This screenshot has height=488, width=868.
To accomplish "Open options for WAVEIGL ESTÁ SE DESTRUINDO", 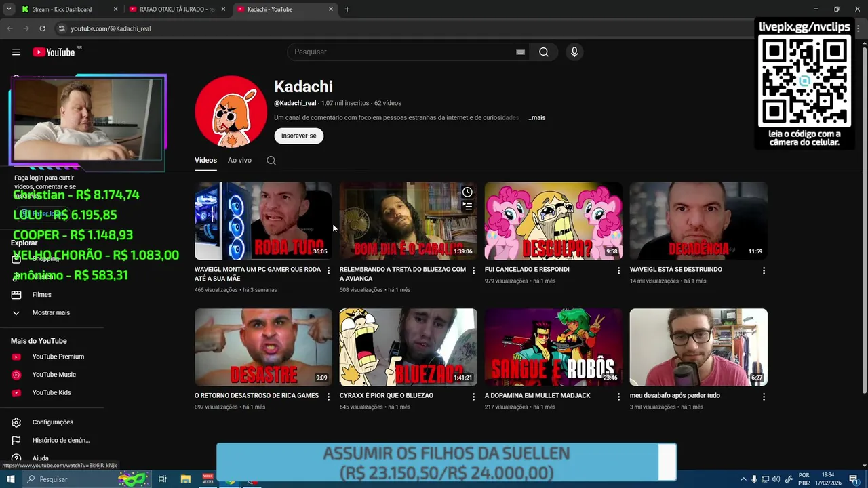I will click(764, 270).
